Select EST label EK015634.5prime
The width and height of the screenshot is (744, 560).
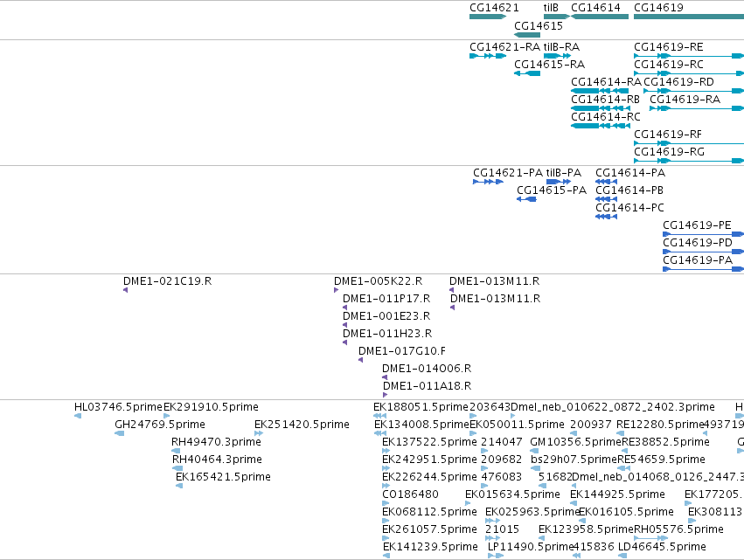point(512,494)
